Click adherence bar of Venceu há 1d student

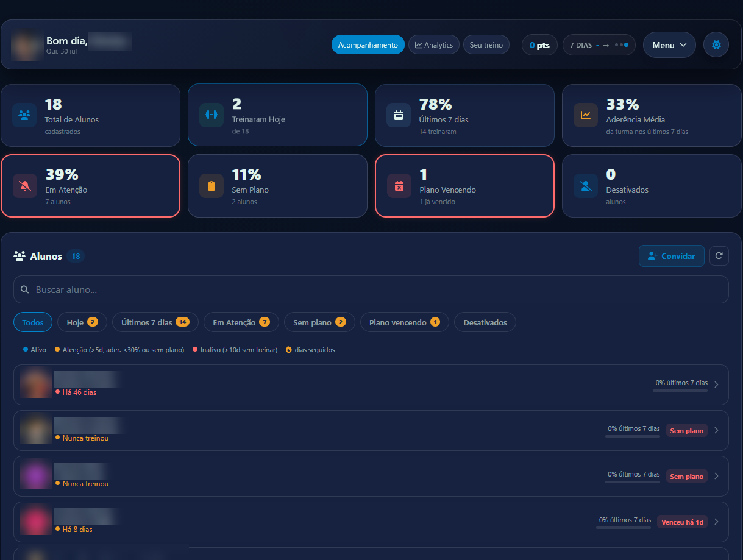pyautogui.click(x=624, y=527)
